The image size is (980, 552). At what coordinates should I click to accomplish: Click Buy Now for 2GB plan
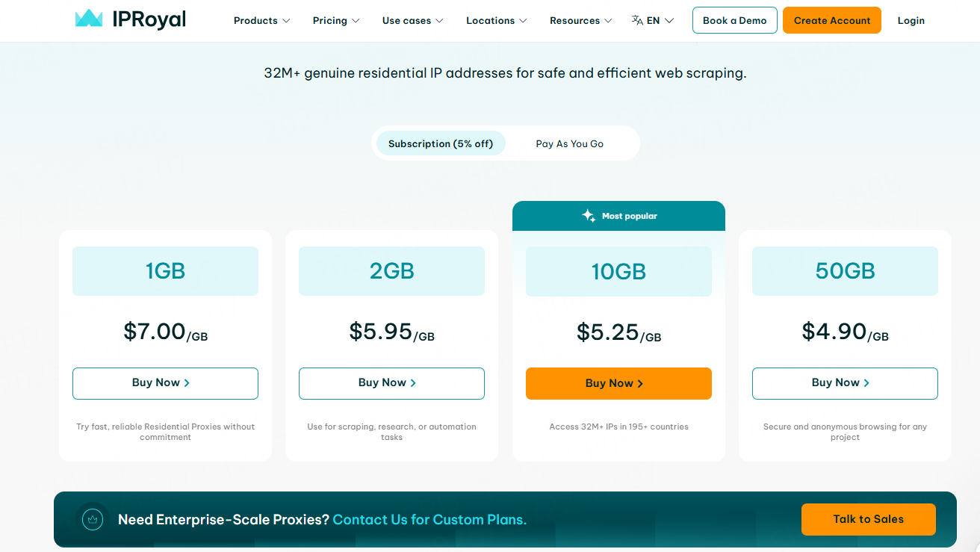(x=391, y=383)
